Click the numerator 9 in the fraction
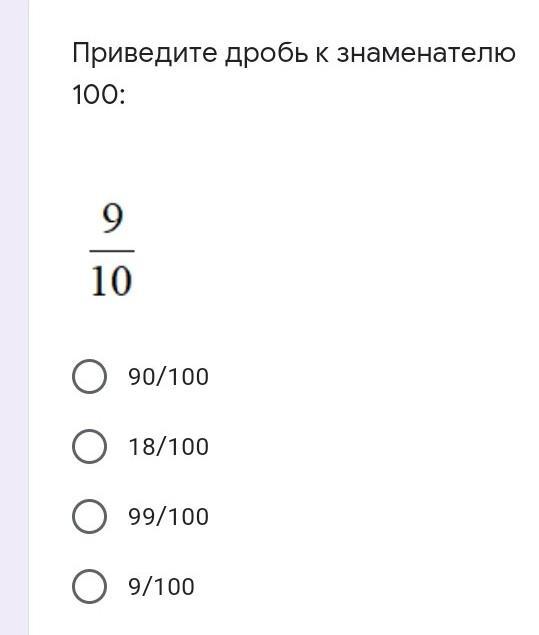 pyautogui.click(x=113, y=218)
